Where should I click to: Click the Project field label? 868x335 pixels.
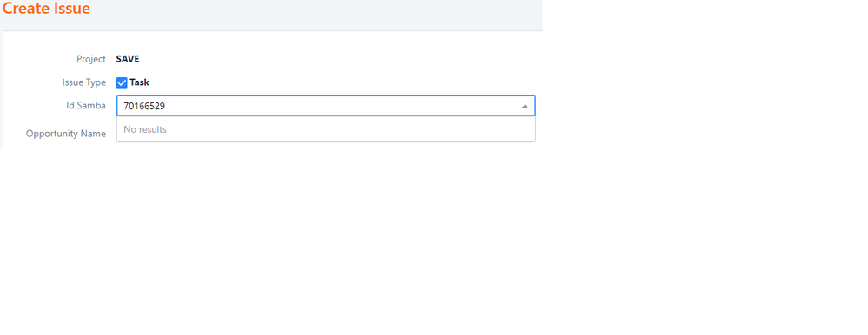91,59
